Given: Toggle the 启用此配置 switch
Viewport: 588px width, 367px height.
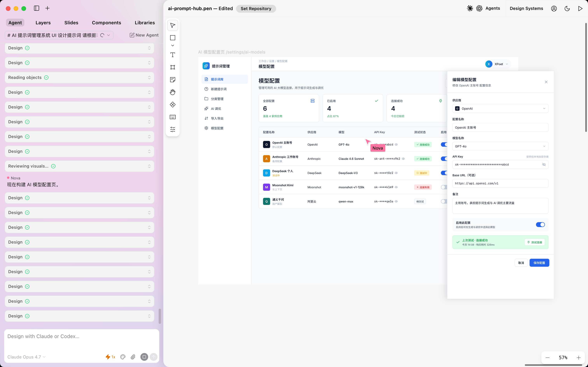Looking at the screenshot, I should tap(540, 225).
